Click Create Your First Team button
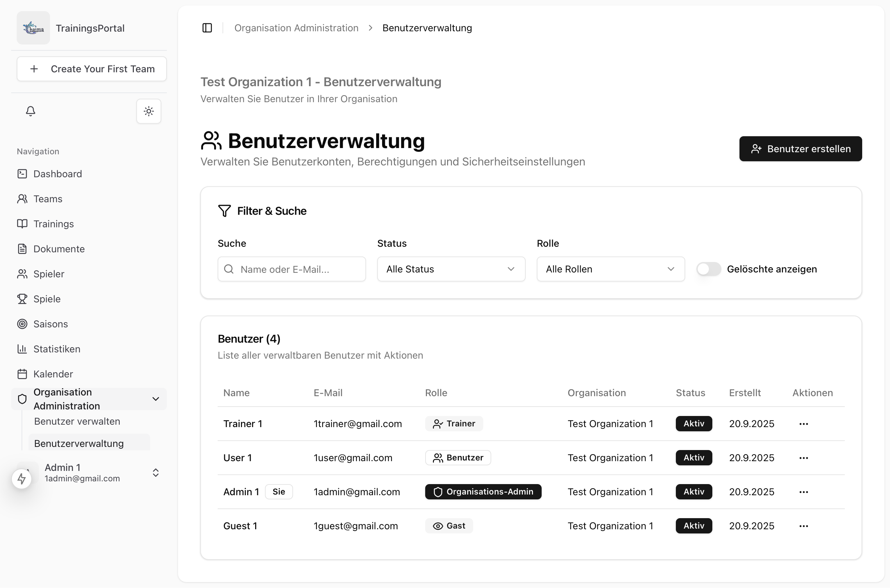This screenshot has width=890, height=588. (91, 68)
